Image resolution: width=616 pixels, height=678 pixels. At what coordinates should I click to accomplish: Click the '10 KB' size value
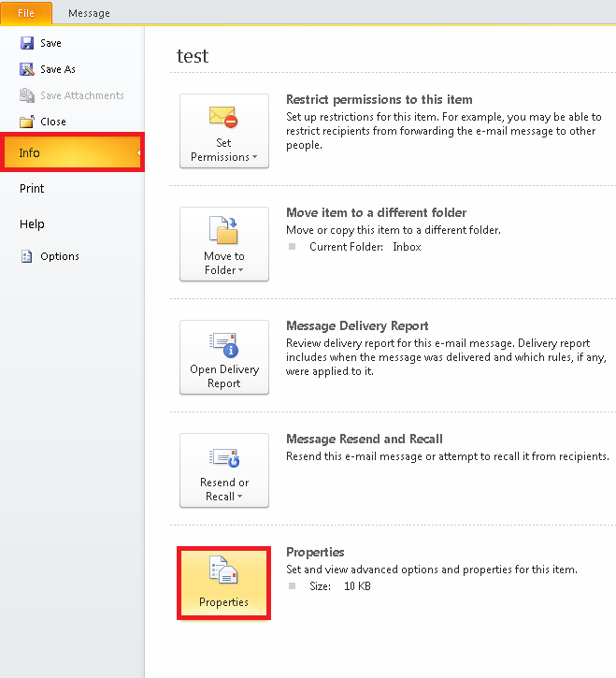[x=357, y=586]
